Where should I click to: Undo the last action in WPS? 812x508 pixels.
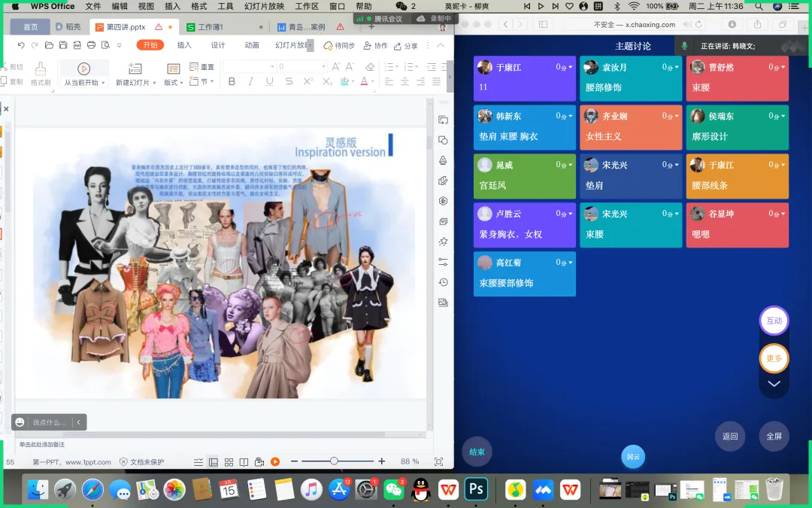click(21, 46)
